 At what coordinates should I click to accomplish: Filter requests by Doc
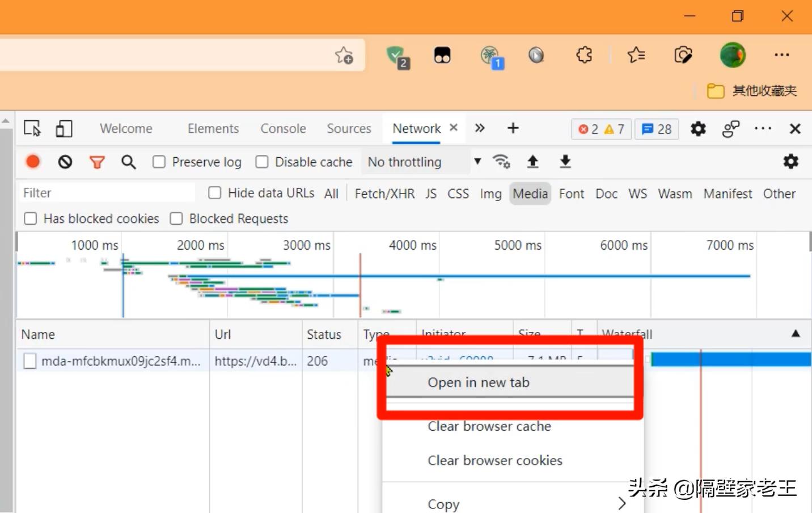coord(606,194)
